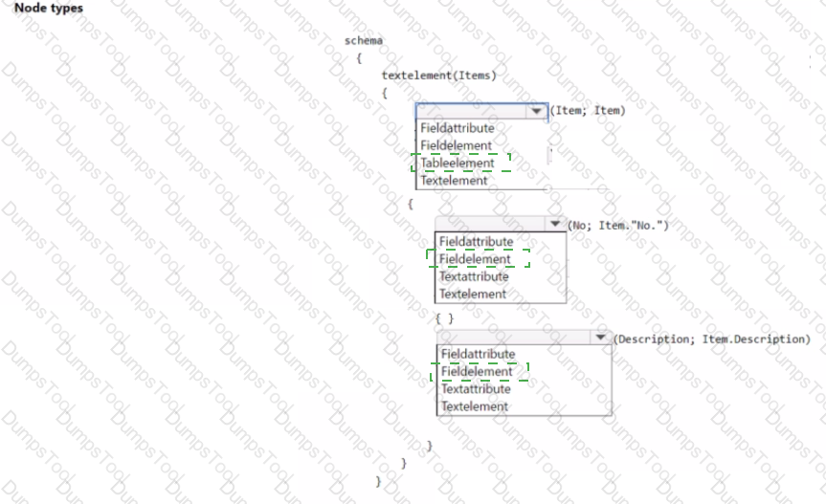Select Fieldattribute in the Description dropdown list
Image resolution: width=826 pixels, height=504 pixels.
[x=478, y=354]
